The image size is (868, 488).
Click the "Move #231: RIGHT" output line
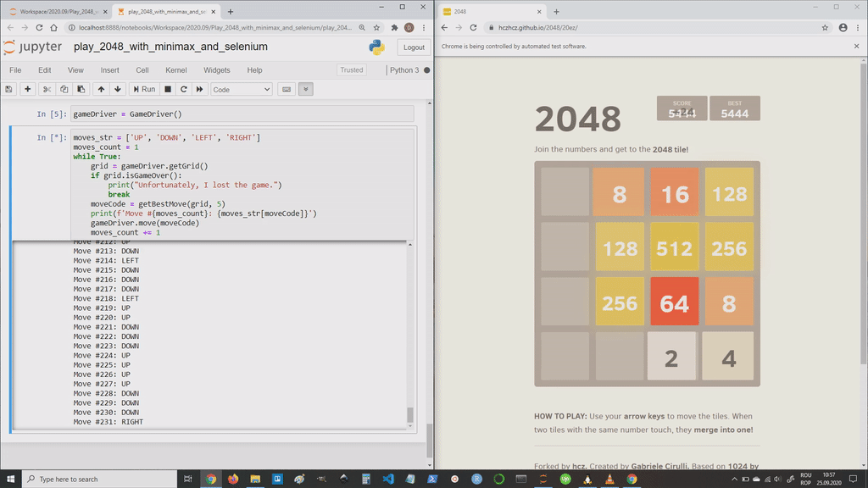coord(108,422)
